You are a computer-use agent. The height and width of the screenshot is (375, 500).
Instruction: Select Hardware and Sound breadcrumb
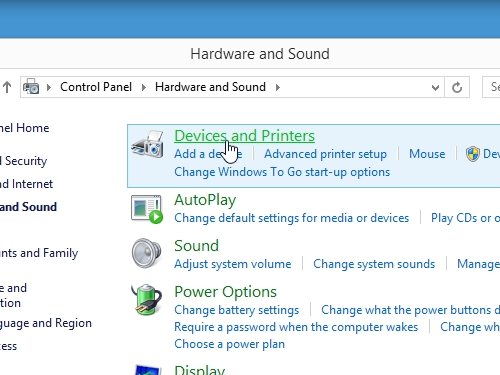(210, 87)
